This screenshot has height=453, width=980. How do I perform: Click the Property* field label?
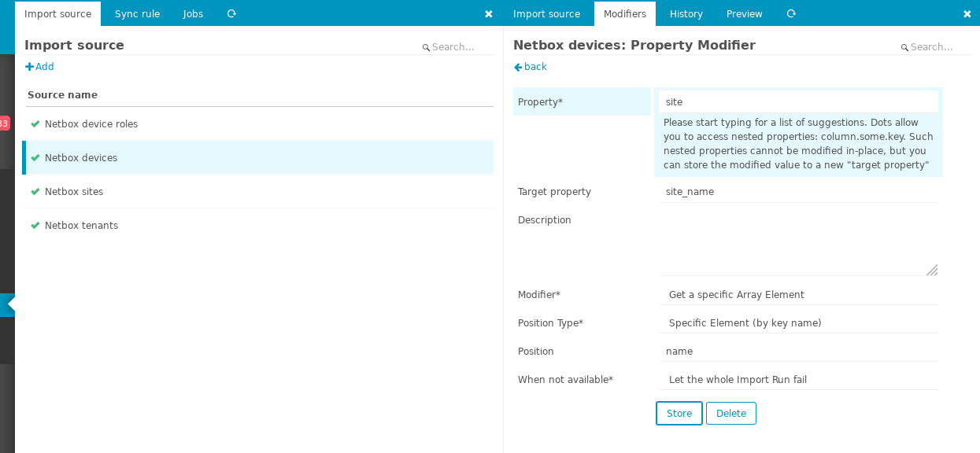tap(540, 102)
